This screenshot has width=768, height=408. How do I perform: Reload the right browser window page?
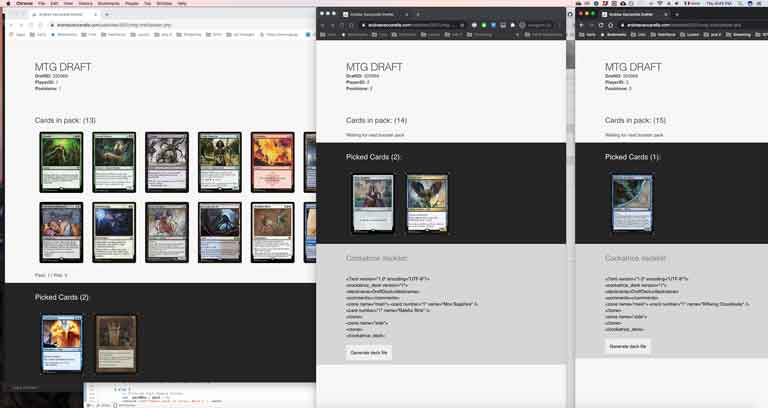[x=601, y=25]
